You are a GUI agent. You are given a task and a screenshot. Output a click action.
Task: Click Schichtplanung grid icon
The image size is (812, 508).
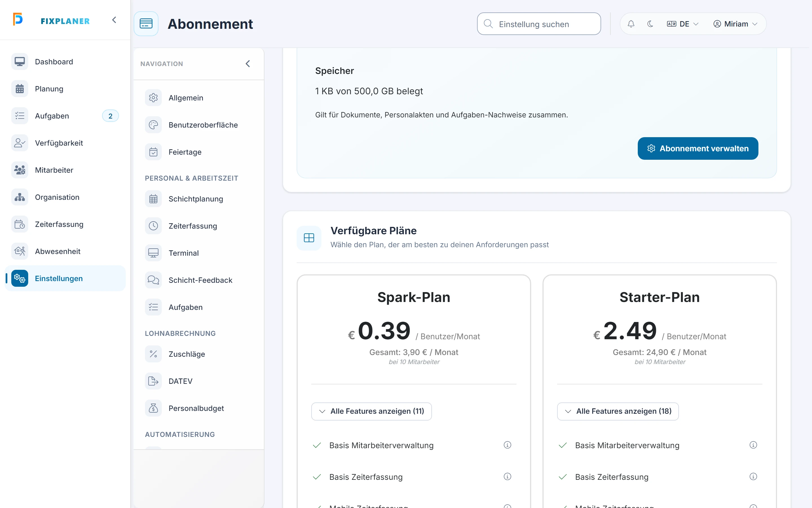[153, 199]
